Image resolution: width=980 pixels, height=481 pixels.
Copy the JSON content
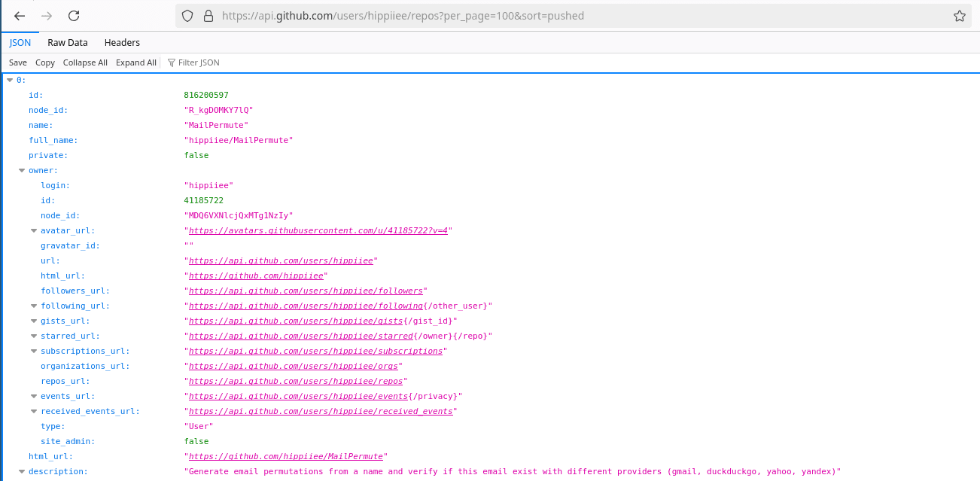(45, 62)
